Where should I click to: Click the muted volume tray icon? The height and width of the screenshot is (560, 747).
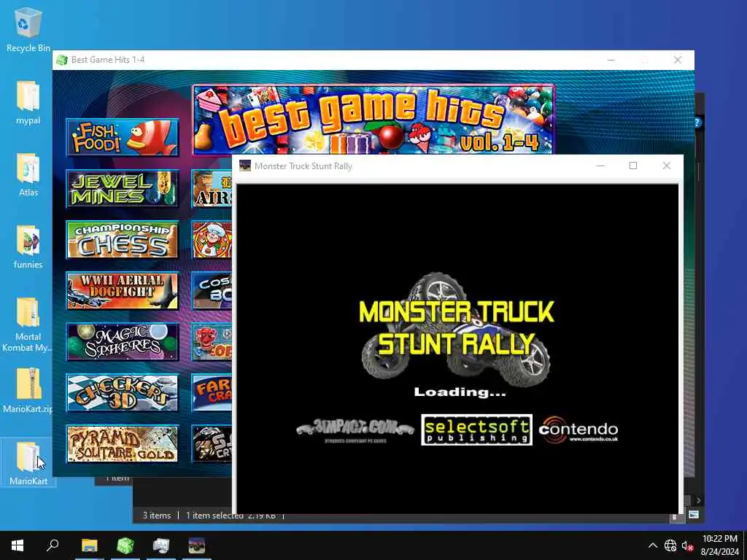[x=687, y=545]
